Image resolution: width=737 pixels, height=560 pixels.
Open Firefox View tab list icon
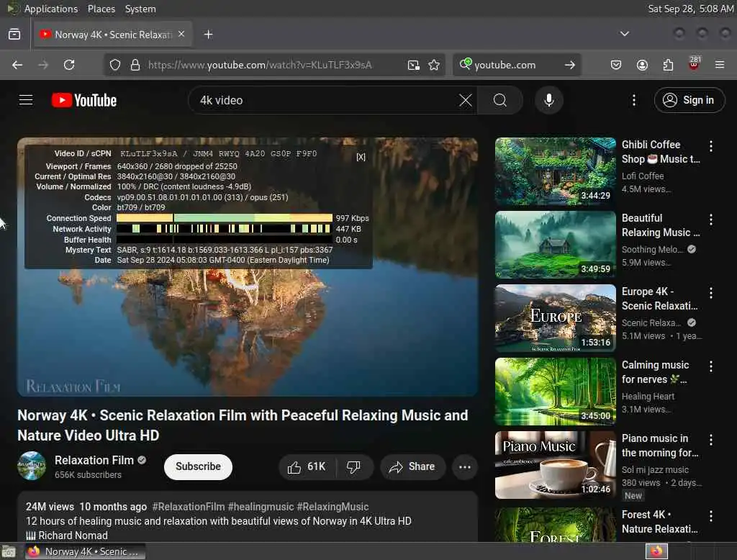14,35
